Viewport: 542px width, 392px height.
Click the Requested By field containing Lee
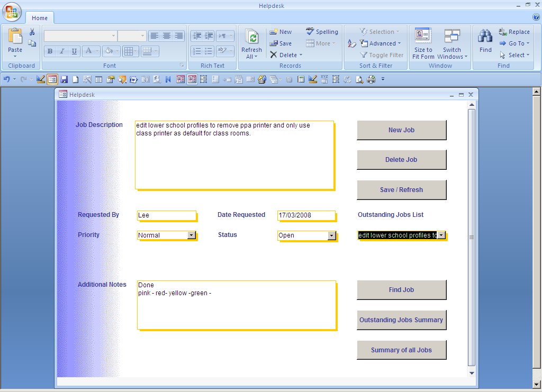point(166,215)
